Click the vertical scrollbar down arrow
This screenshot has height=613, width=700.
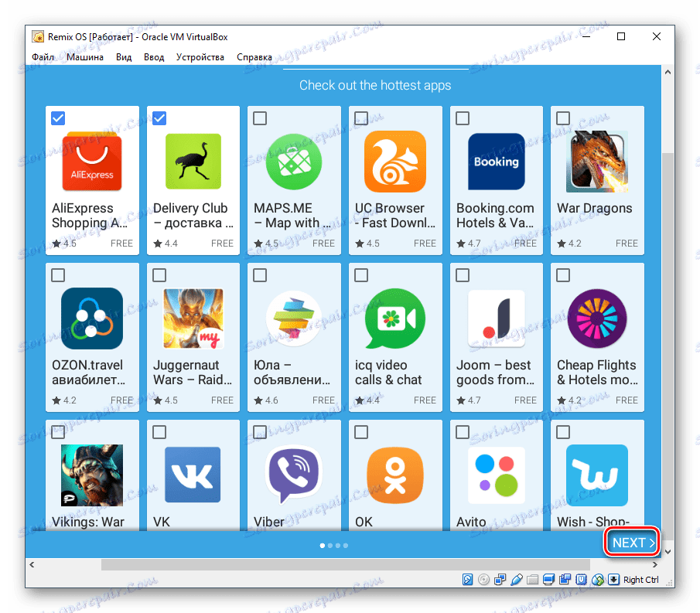pos(668,552)
